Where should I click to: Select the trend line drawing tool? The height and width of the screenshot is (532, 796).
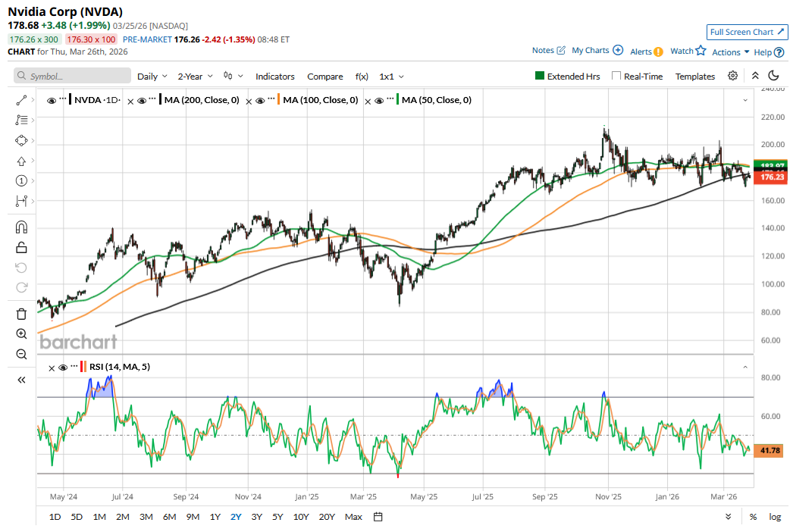click(21, 100)
